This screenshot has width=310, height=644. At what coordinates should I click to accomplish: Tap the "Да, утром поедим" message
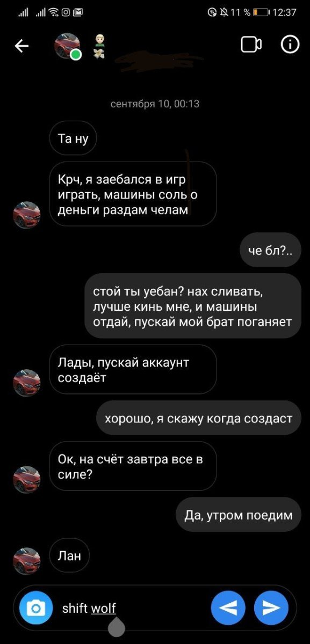click(x=239, y=515)
